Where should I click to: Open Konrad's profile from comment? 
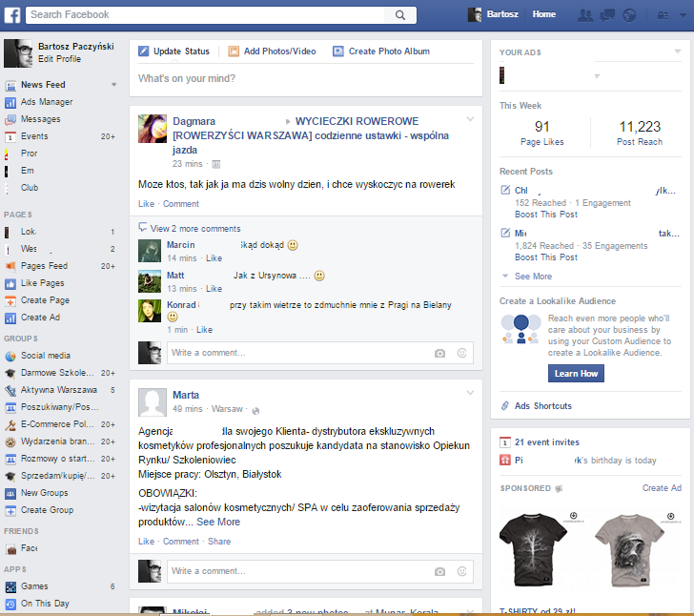(181, 305)
